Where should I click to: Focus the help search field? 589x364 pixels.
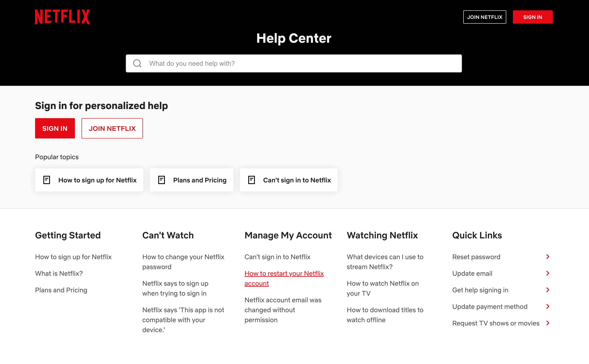(294, 63)
